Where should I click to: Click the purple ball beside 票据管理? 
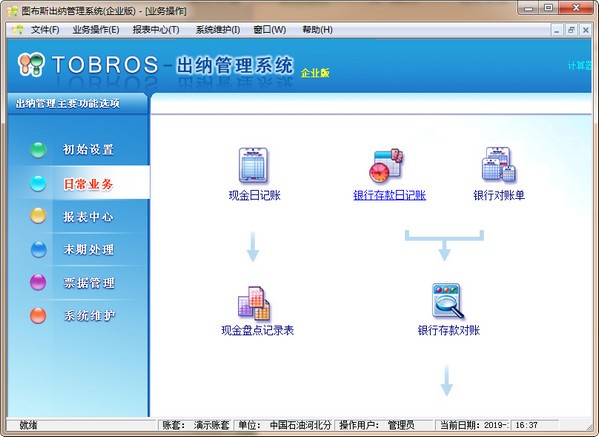(x=38, y=282)
